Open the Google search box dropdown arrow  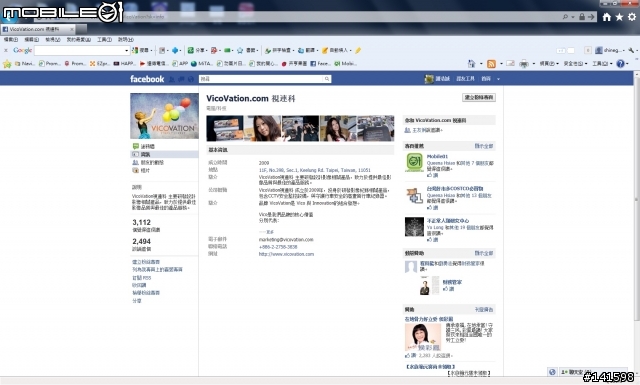coord(126,50)
